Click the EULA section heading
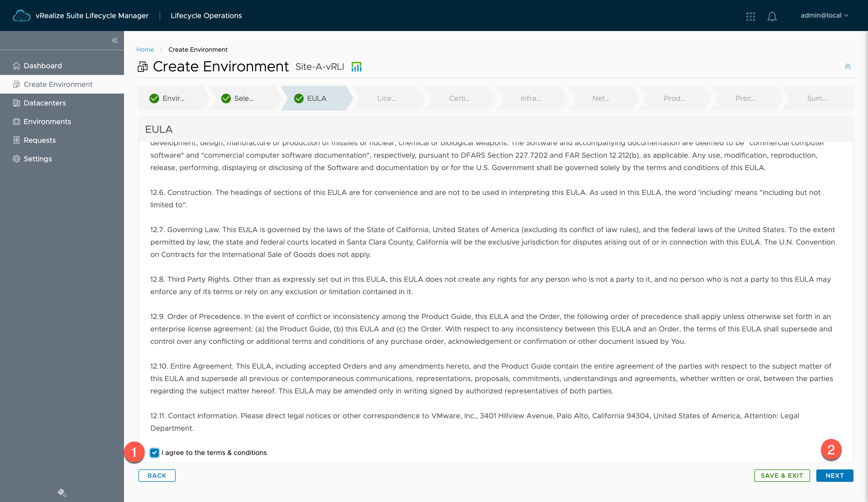868x502 pixels. pos(159,129)
